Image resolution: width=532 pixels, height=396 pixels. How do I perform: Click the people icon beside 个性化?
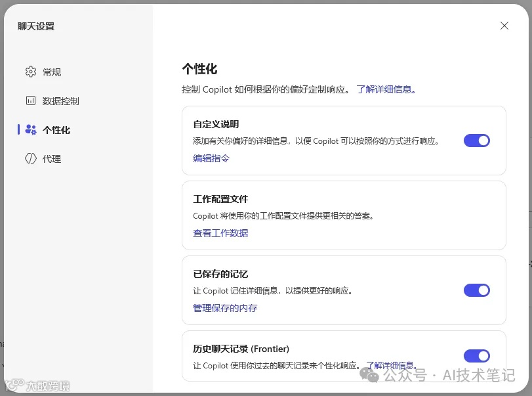pos(31,129)
